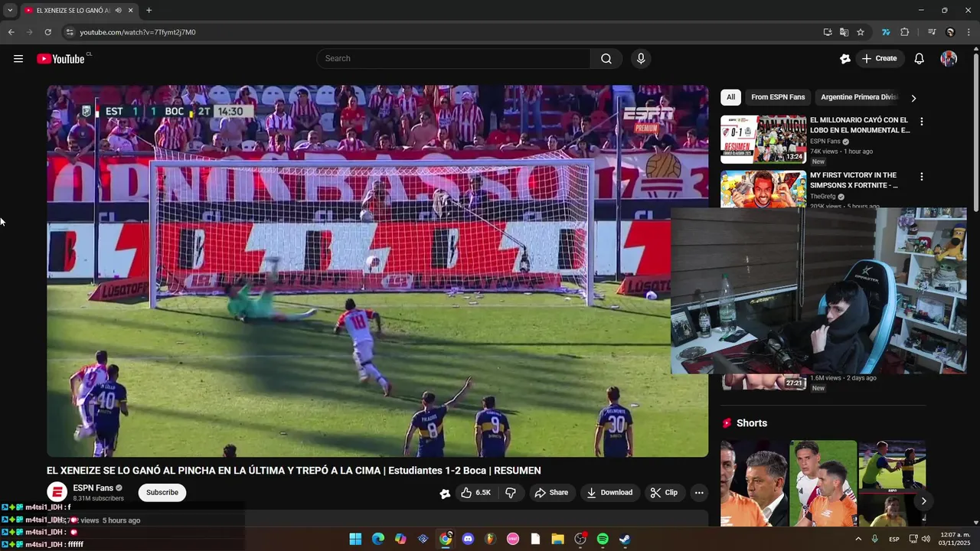Click the main video player frame
The width and height of the screenshot is (980, 551).
[377, 271]
